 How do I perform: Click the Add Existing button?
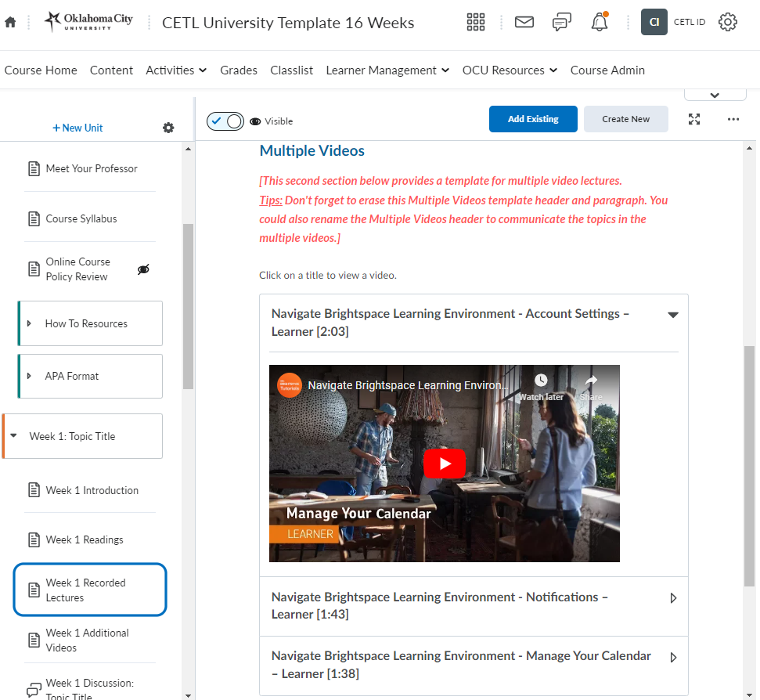[x=533, y=119]
